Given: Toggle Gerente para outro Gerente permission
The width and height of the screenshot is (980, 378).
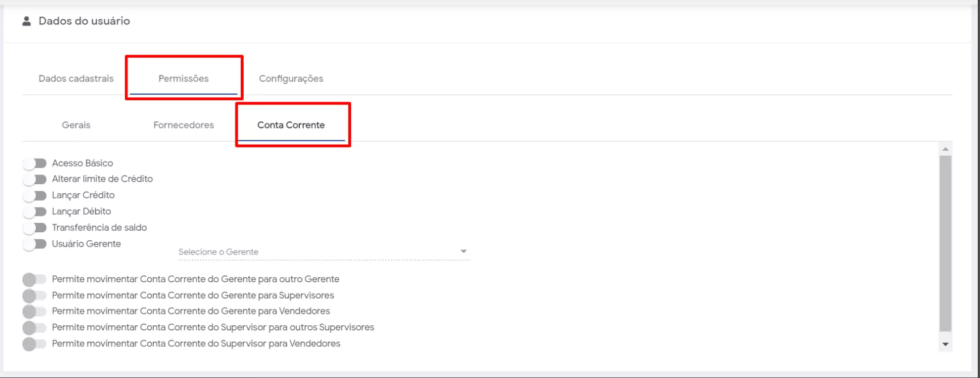Looking at the screenshot, I should click(x=35, y=279).
